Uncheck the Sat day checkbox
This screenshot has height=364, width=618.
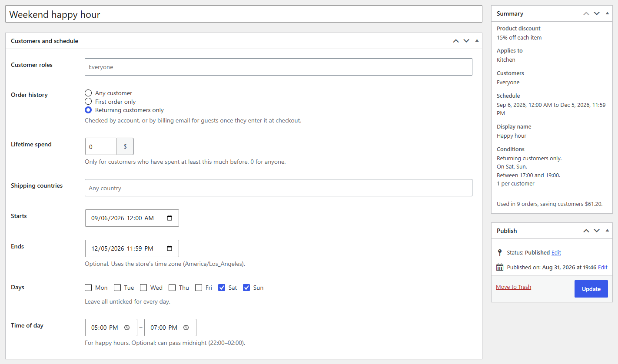tap(222, 288)
